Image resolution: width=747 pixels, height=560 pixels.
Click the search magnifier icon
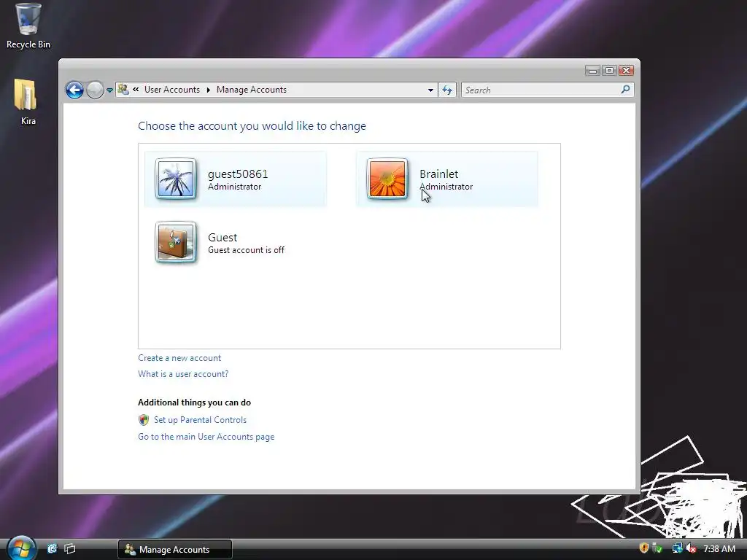625,90
